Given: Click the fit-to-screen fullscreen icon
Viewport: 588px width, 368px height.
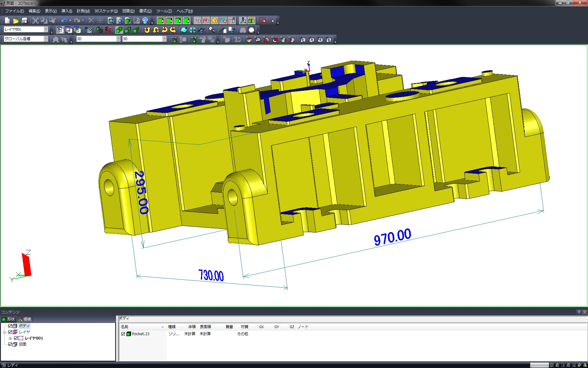Looking at the screenshot, I should 251,30.
